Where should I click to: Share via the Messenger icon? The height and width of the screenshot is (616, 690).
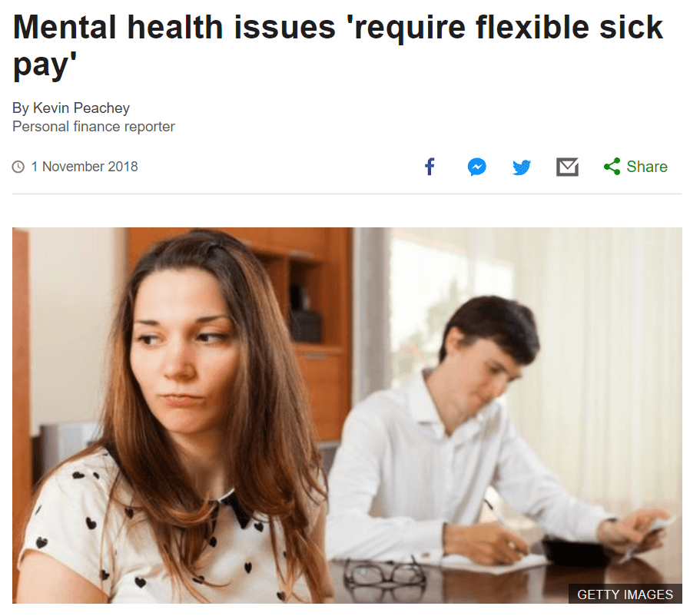[476, 167]
